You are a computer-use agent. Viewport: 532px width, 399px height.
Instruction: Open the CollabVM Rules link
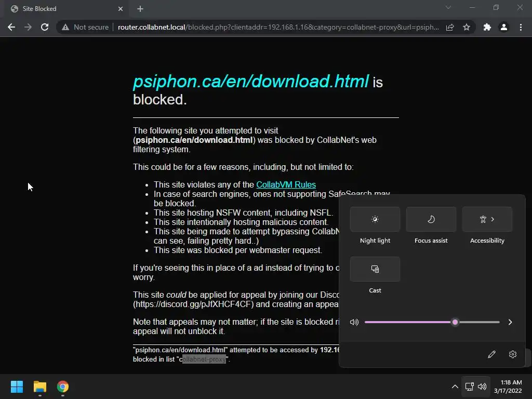(x=286, y=184)
